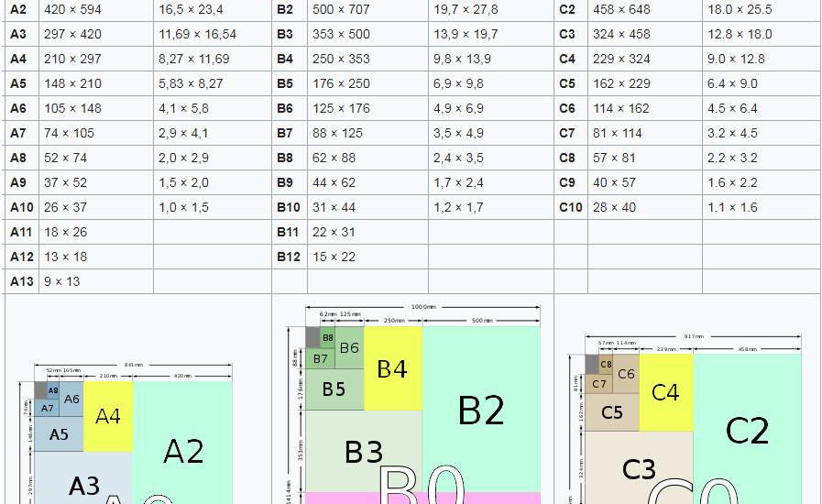This screenshot has width=822, height=504.
Task: Click the C2 region in diagram
Action: [747, 429]
